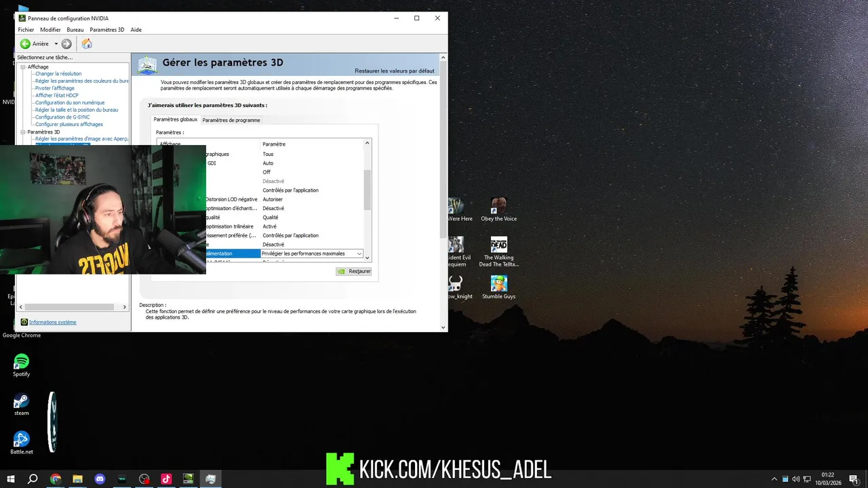The height and width of the screenshot is (488, 868).
Task: Open the back history dropdown arrow
Action: (x=56, y=43)
